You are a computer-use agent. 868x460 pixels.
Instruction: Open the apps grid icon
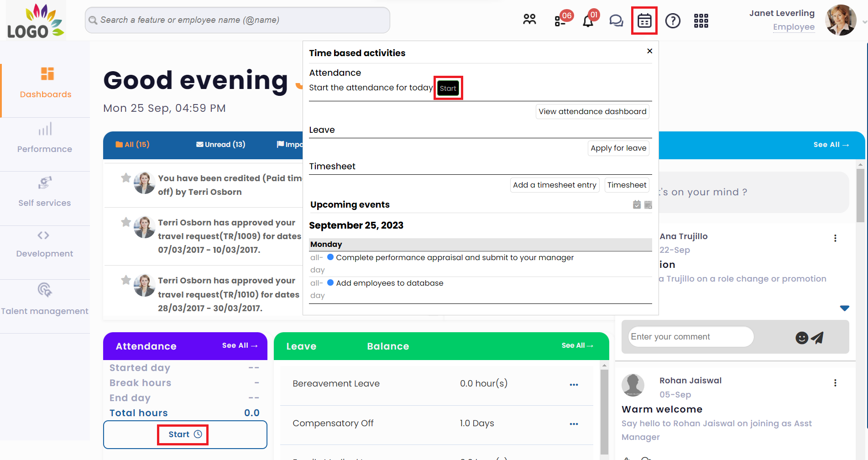click(x=701, y=21)
